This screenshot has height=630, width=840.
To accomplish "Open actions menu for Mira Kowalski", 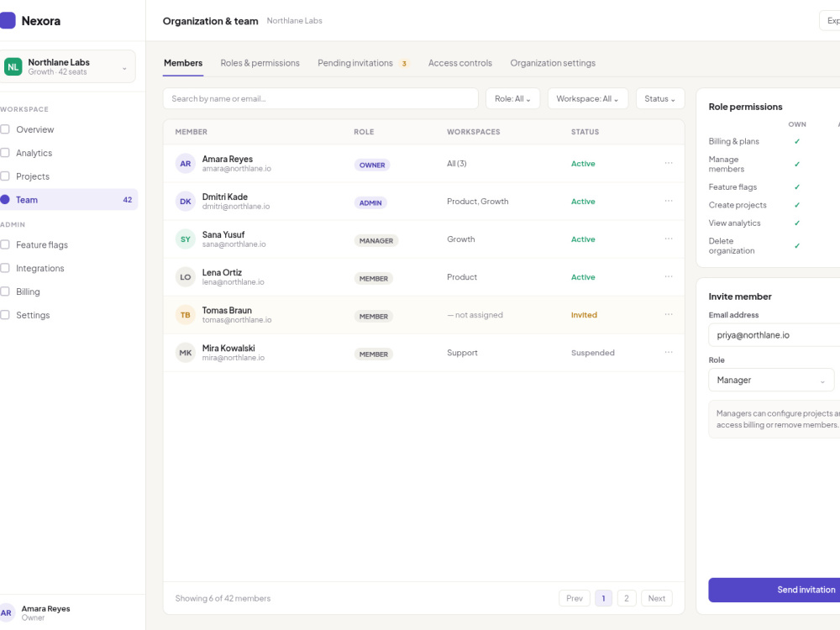I will (669, 353).
